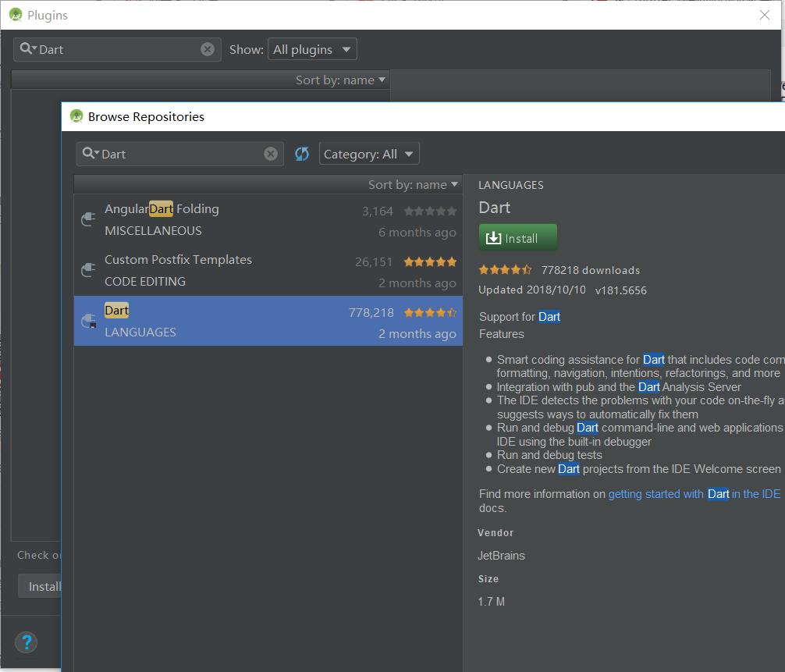Click the JetBrains vendor name
The width and height of the screenshot is (785, 672).
(x=501, y=556)
